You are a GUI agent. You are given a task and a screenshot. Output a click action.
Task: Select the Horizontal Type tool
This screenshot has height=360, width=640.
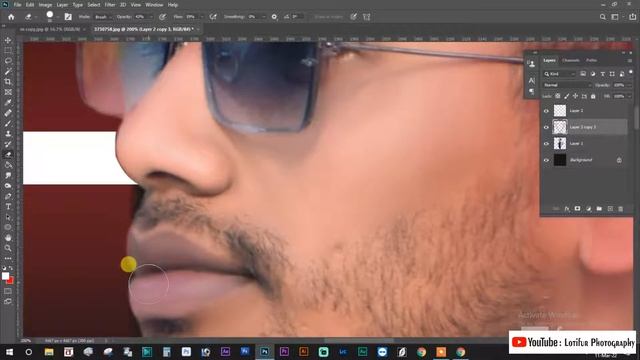tap(8, 207)
